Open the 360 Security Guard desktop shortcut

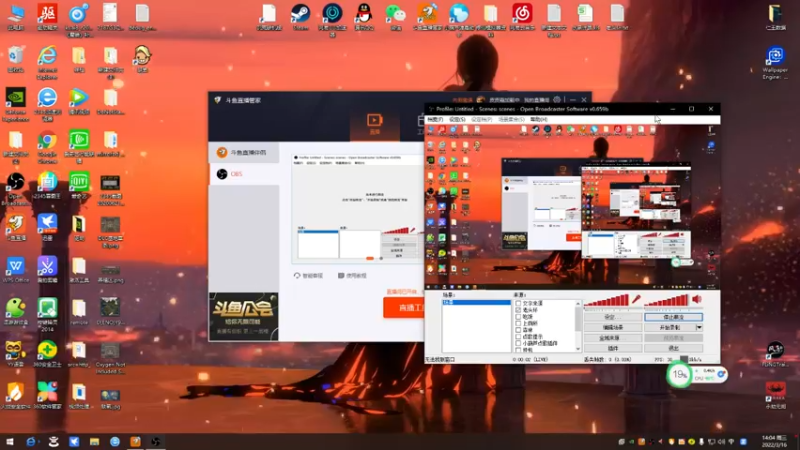pyautogui.click(x=47, y=351)
